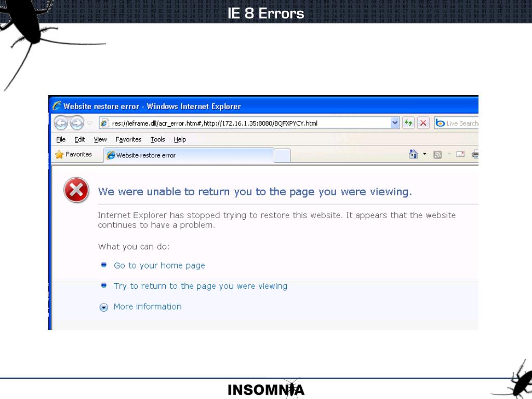This screenshot has height=399, width=532.
Task: Click the address bar URL field
Action: pos(249,123)
